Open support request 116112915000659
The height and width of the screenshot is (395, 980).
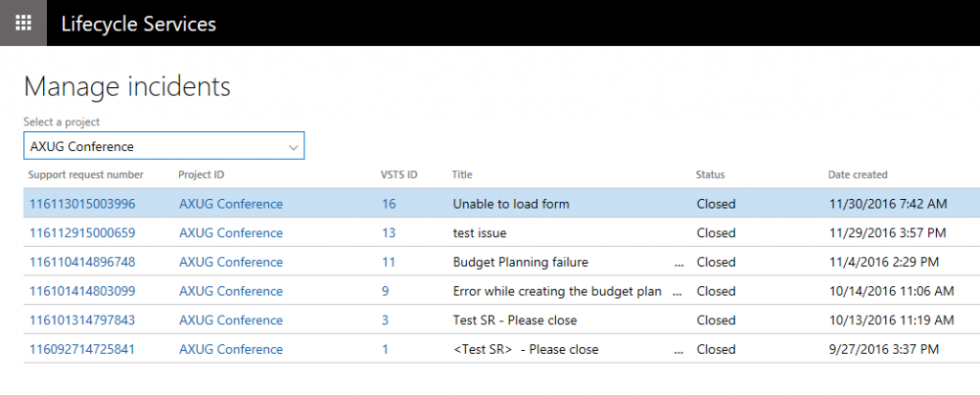pos(81,232)
